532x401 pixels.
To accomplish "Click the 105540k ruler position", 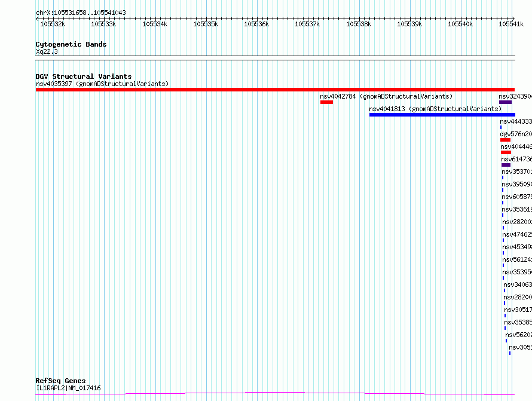I will click(x=460, y=24).
